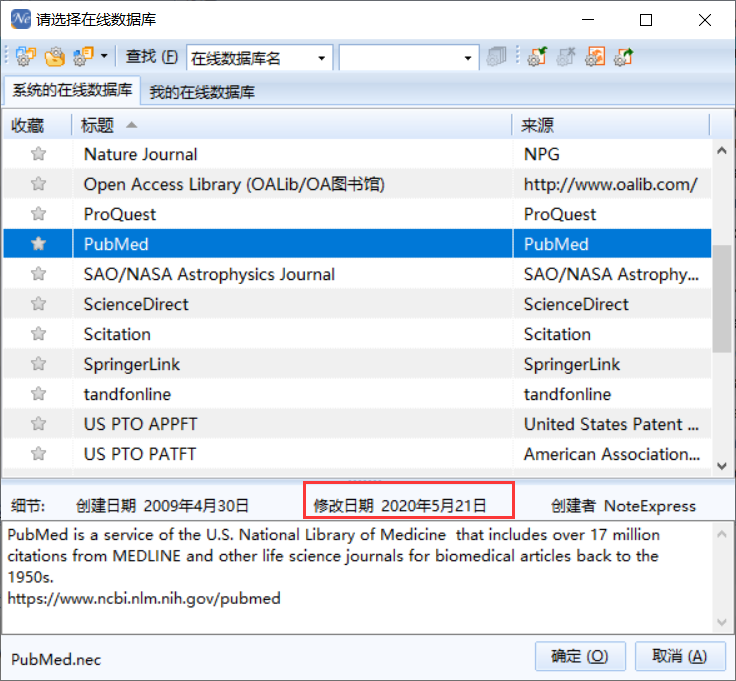Click the PubMed URL text in description
736x681 pixels.
pyautogui.click(x=144, y=598)
